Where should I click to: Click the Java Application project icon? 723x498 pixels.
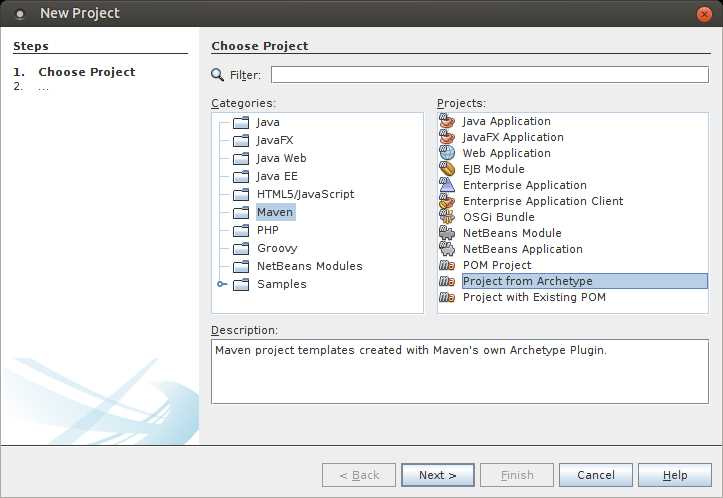(447, 121)
